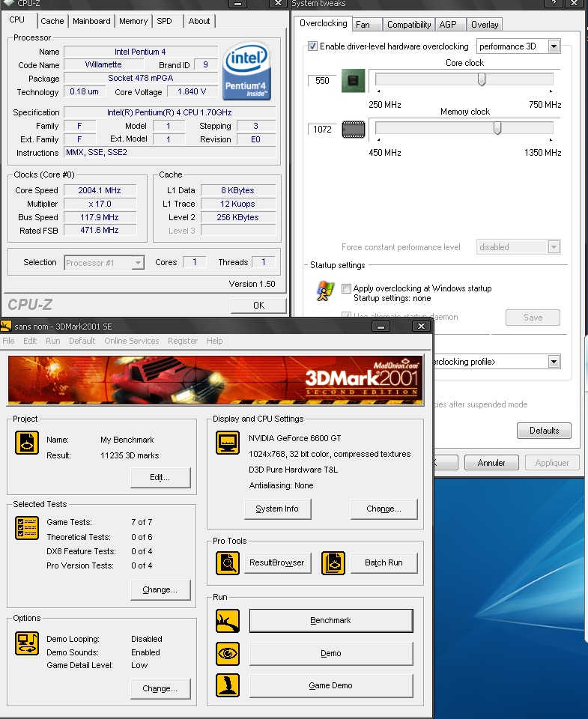Switch to CPU-Z About tab
The height and width of the screenshot is (719, 588).
(199, 21)
